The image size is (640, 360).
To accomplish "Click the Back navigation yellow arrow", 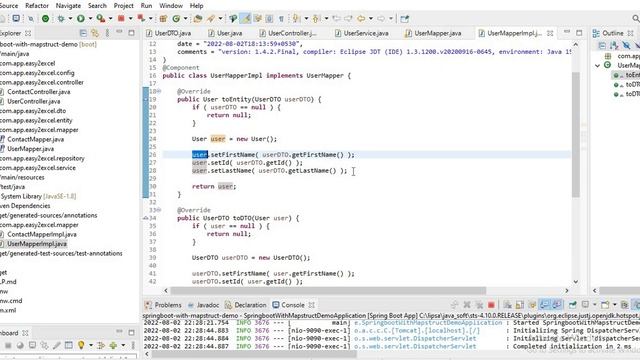I will (361, 18).
